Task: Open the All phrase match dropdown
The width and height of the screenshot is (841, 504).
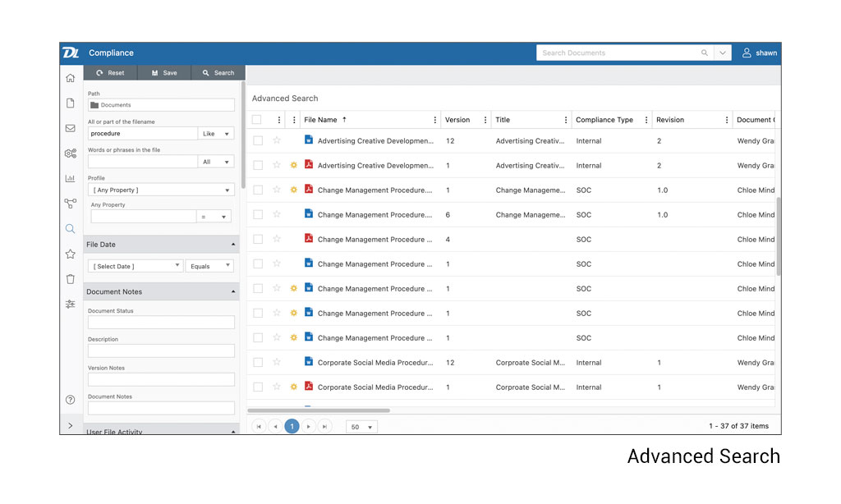Action: click(x=216, y=162)
